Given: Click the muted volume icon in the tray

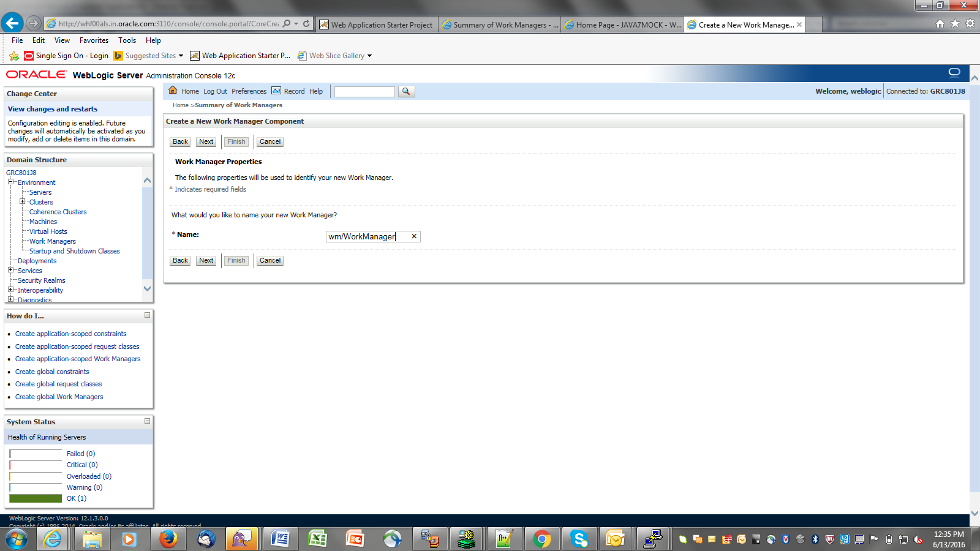Looking at the screenshot, I should [918, 539].
